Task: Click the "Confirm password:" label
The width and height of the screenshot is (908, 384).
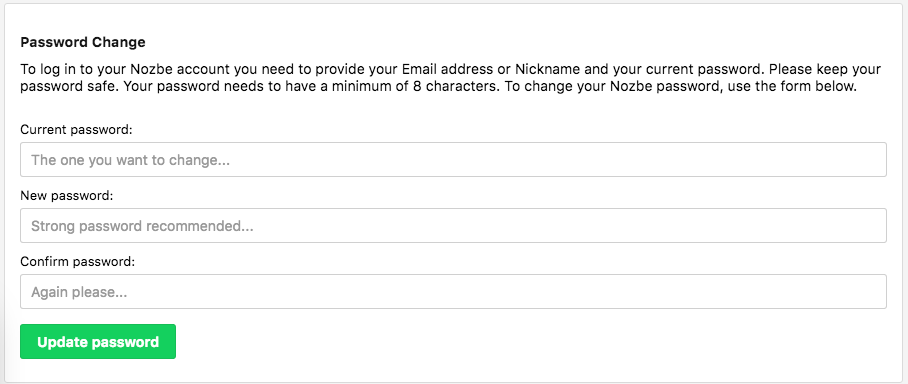Action: 78,262
